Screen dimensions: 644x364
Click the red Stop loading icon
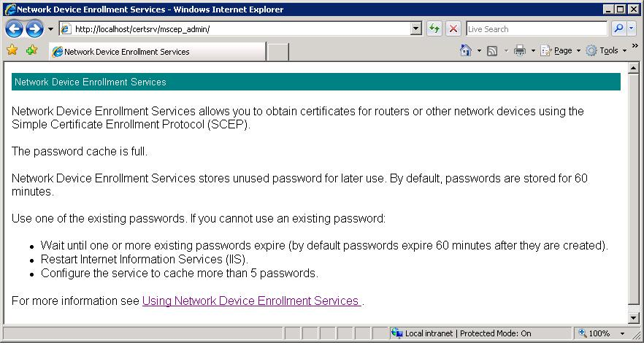coord(453,29)
